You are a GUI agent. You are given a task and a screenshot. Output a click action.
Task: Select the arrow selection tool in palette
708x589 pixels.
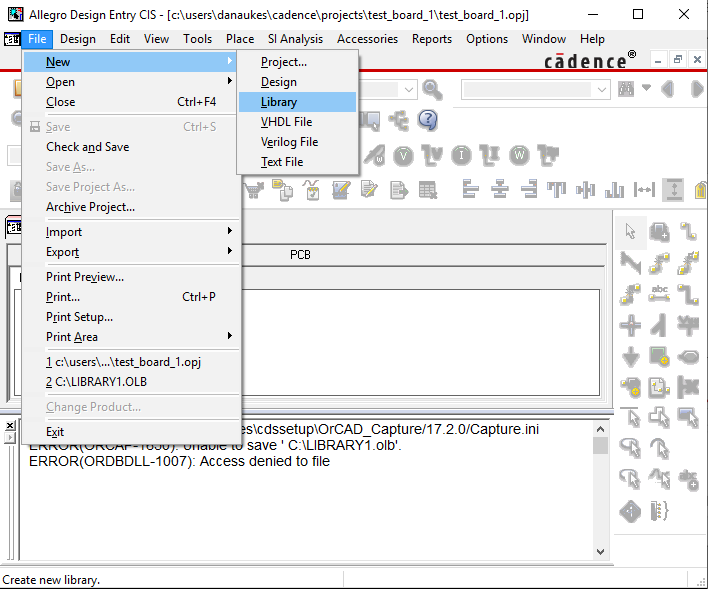tap(630, 232)
